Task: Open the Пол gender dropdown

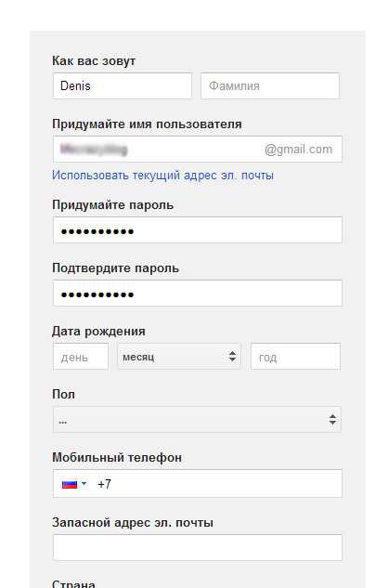Action: (197, 420)
